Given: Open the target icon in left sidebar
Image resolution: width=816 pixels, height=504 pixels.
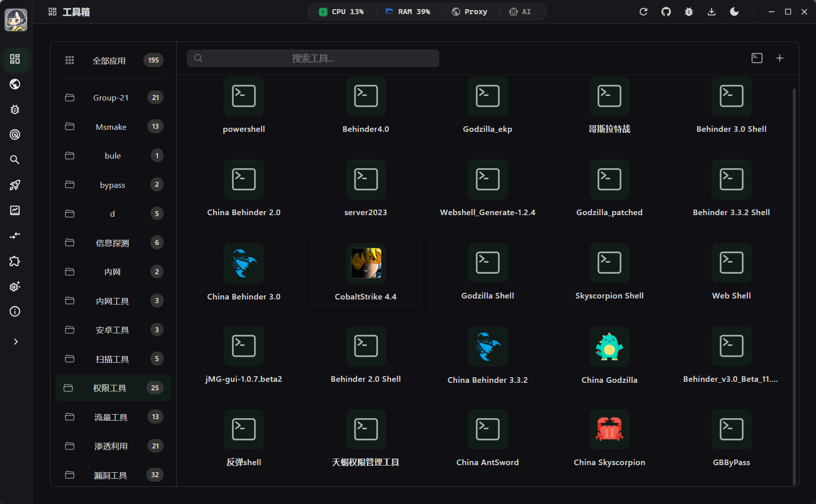Looking at the screenshot, I should pos(15,135).
